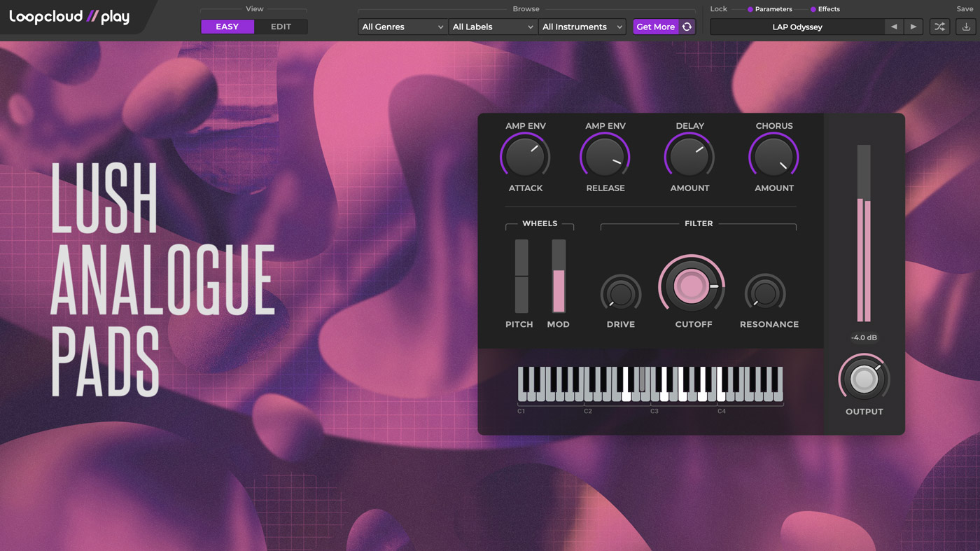Screen dimensions: 980x551
Task: Click the C1 label under the keyboard
Action: click(x=521, y=412)
